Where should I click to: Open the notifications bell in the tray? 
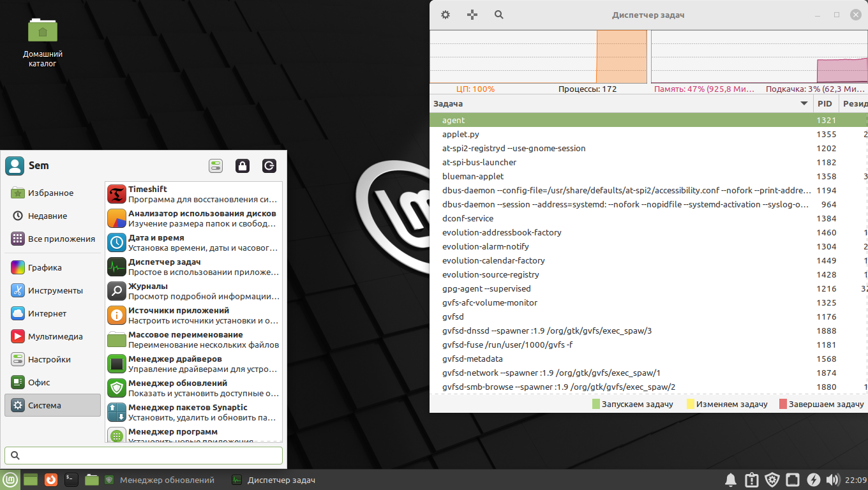(x=731, y=480)
